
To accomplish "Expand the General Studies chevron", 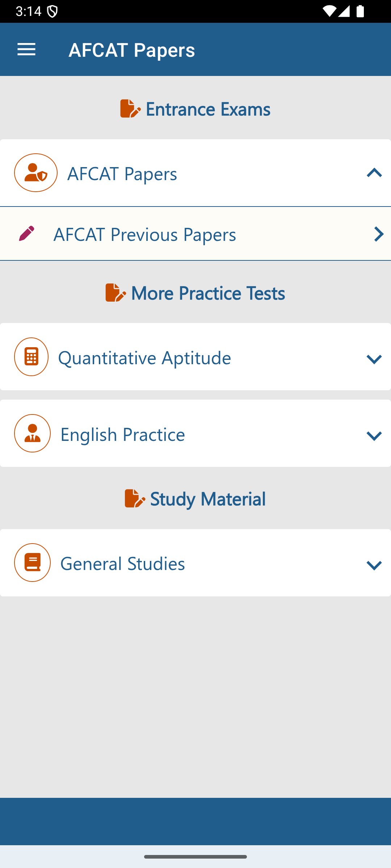I will click(374, 565).
